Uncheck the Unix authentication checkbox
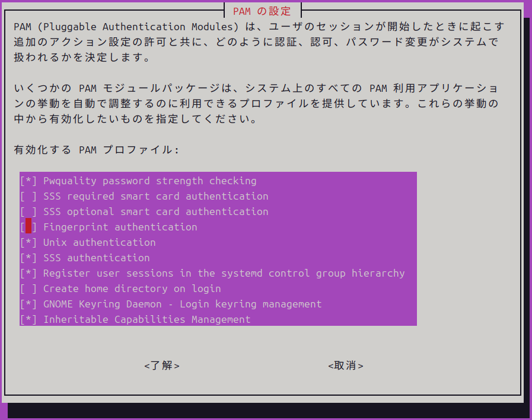This screenshot has width=532, height=420. pyautogui.click(x=28, y=242)
